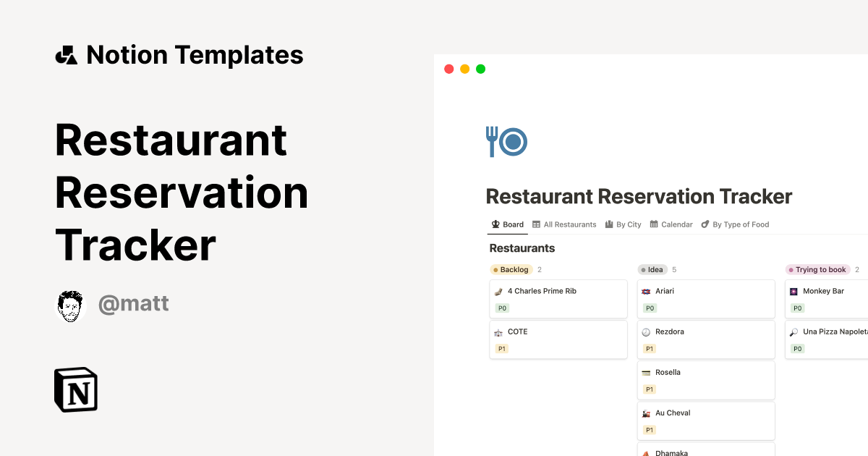Open the Backlog group header
The image size is (868, 456).
512,269
